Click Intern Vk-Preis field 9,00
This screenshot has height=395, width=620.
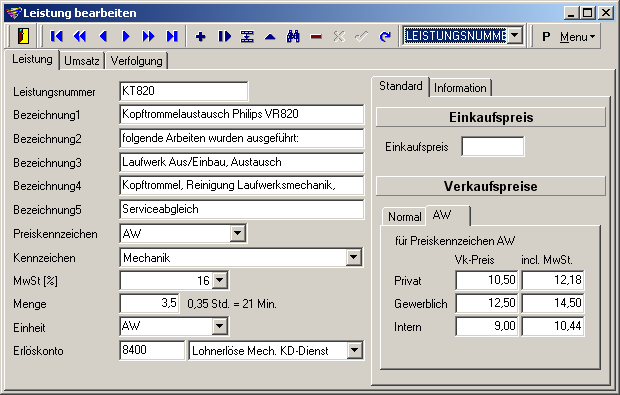click(x=486, y=326)
